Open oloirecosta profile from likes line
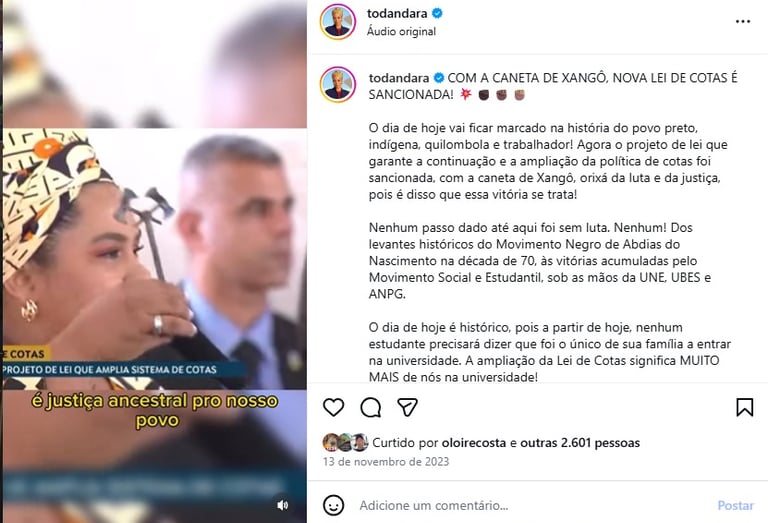This screenshot has width=768, height=523. [x=474, y=443]
